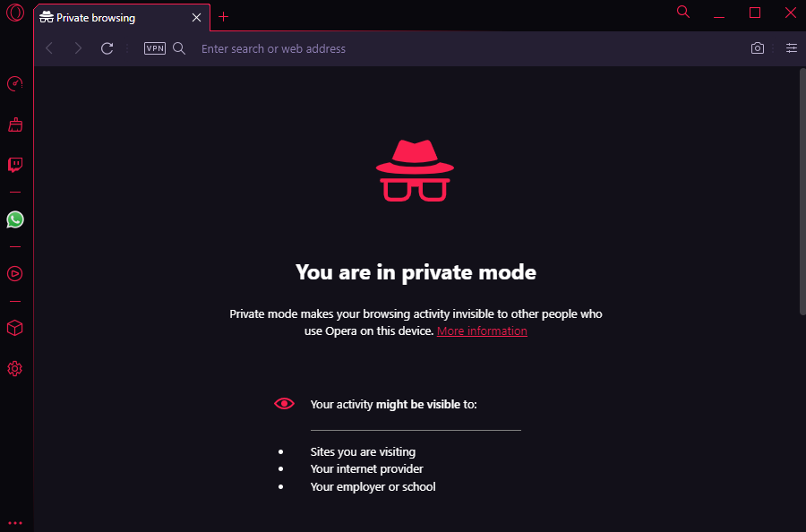Select the Private browsing tab
The image size is (806, 532).
click(107, 18)
